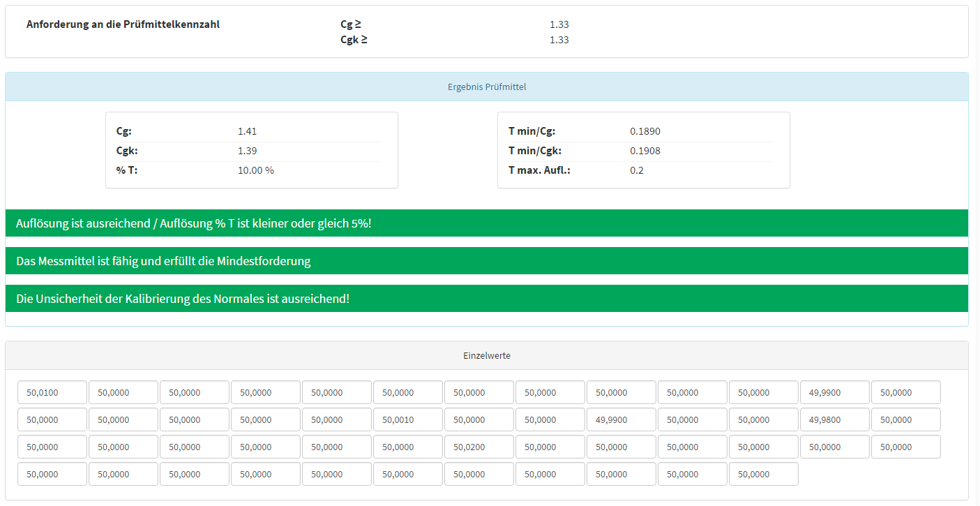
Task: Click the 'Cgk ≥' requirement label
Action: (354, 40)
